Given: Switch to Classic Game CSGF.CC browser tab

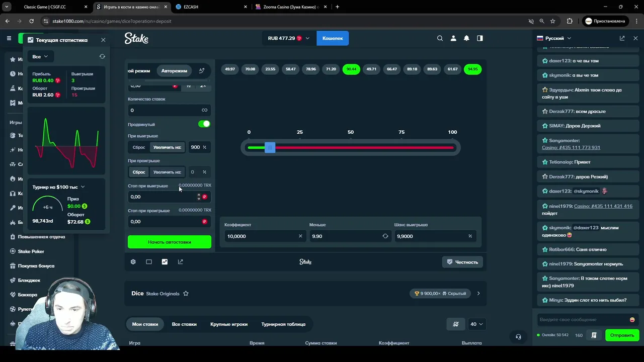Looking at the screenshot, I should [x=50, y=7].
